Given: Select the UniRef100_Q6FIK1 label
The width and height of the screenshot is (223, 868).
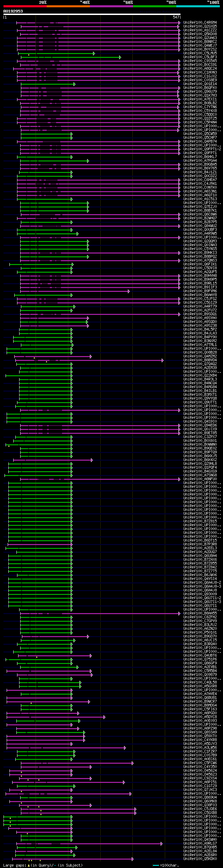Looking at the screenshot, I should [x=200, y=264].
